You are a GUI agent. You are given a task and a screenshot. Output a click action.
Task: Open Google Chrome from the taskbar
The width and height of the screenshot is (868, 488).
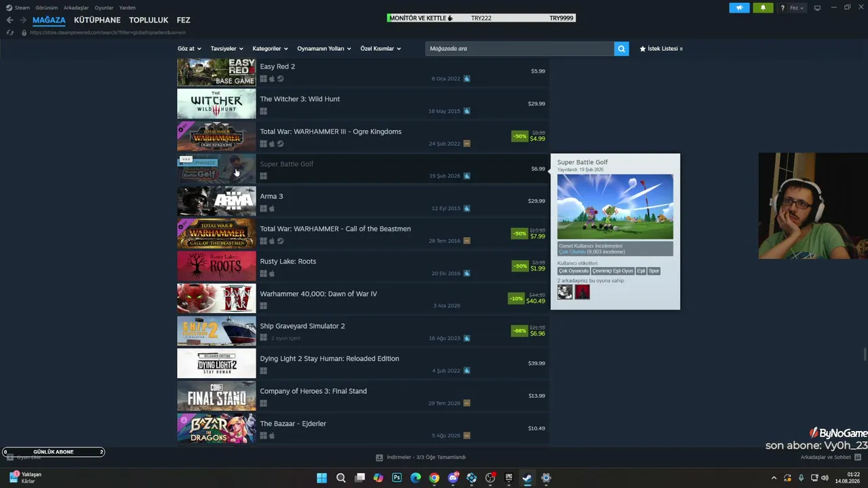[434, 478]
